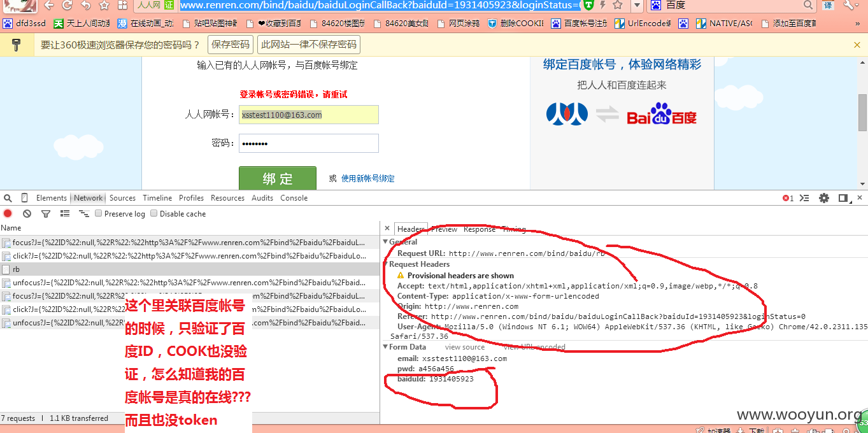Viewport: 868px width, 433px height.
Task: Switch to the Timeline tab
Action: (x=157, y=198)
